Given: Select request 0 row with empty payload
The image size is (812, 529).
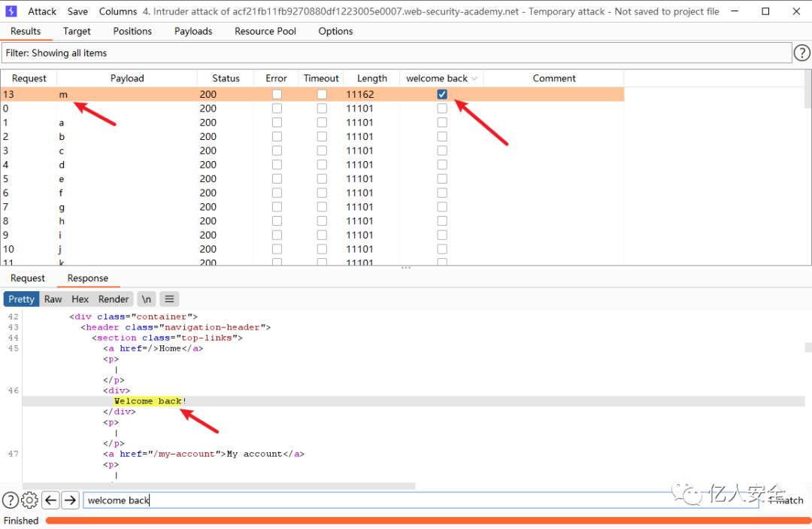Looking at the screenshot, I should coord(312,108).
